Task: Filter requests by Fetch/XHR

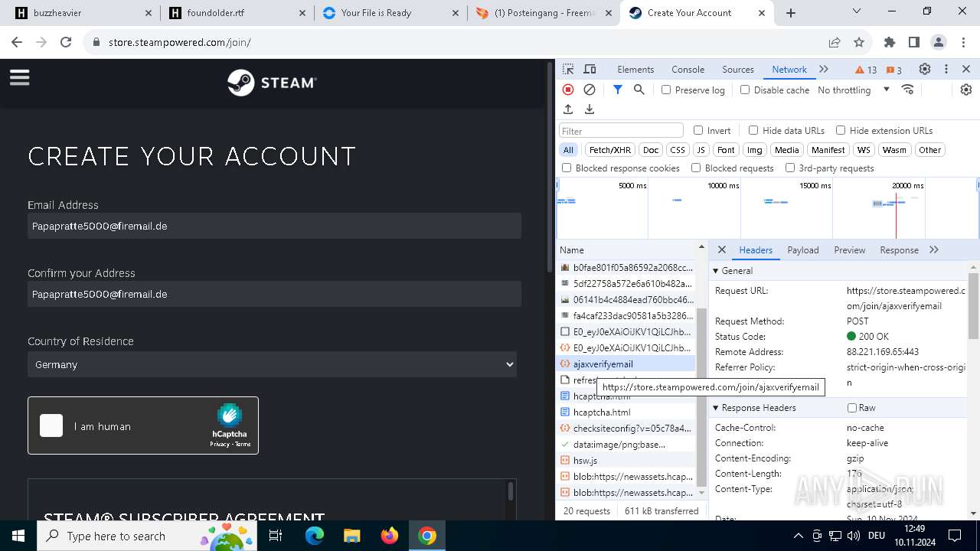Action: pyautogui.click(x=610, y=150)
